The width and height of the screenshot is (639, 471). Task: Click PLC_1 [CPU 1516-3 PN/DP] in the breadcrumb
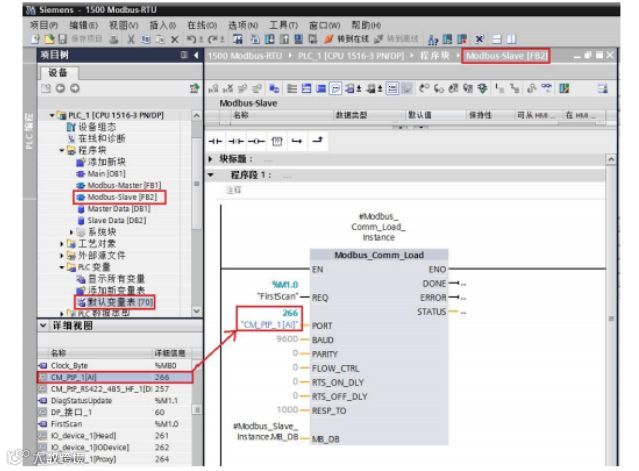[x=351, y=55]
